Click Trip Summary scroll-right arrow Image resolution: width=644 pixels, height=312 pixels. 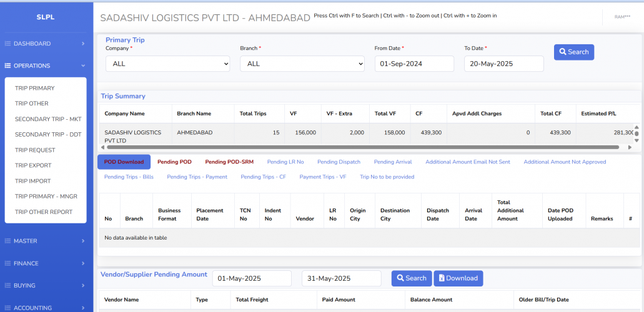tap(630, 147)
